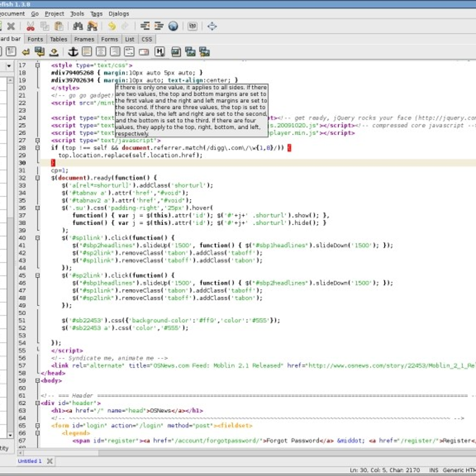Viewport: 476px width, 476px height.
Task: Insert break-clear-all with the image and arrow icon
Action: 40,52
